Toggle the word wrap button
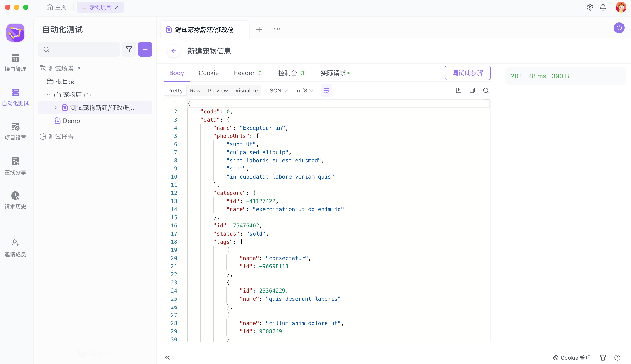This screenshot has height=364, width=631. 326,90
